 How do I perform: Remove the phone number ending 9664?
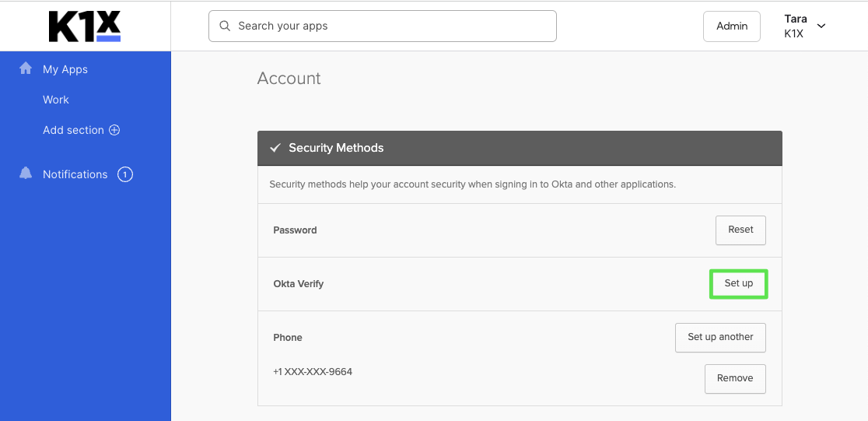pyautogui.click(x=734, y=378)
